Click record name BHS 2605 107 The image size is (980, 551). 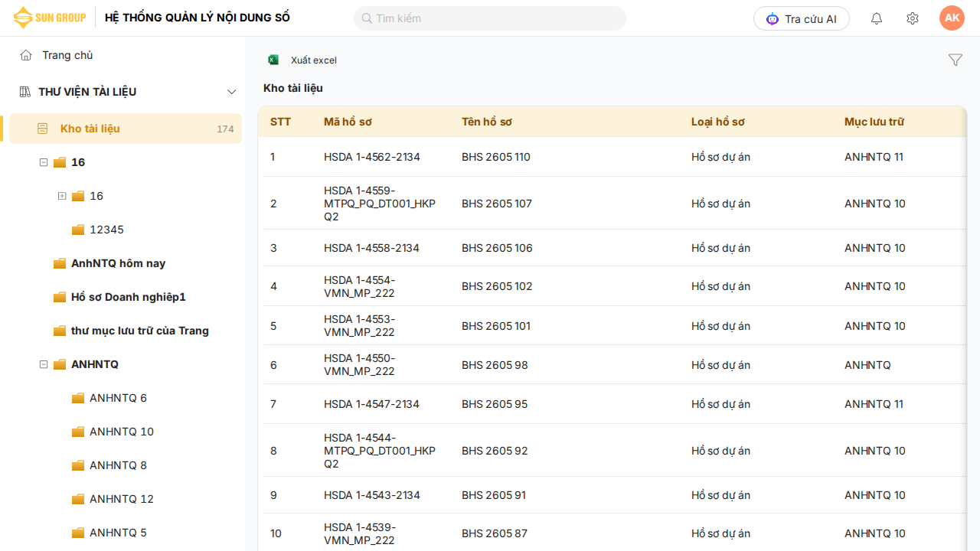point(497,204)
